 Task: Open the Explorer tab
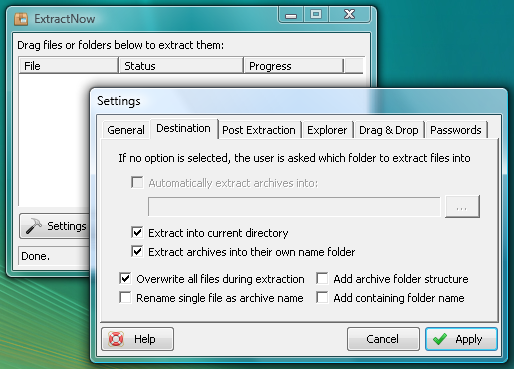[x=327, y=130]
